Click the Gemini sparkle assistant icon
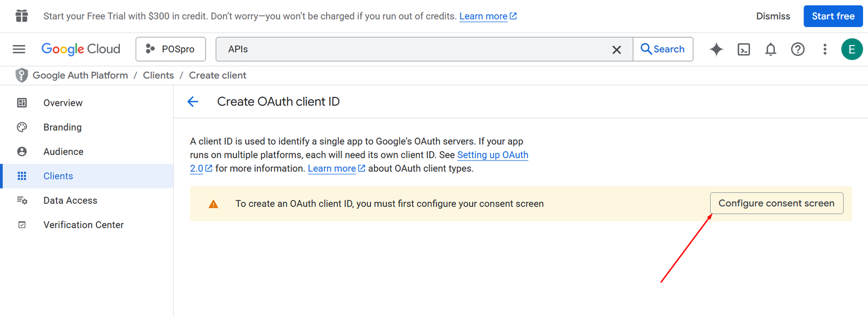 point(716,49)
